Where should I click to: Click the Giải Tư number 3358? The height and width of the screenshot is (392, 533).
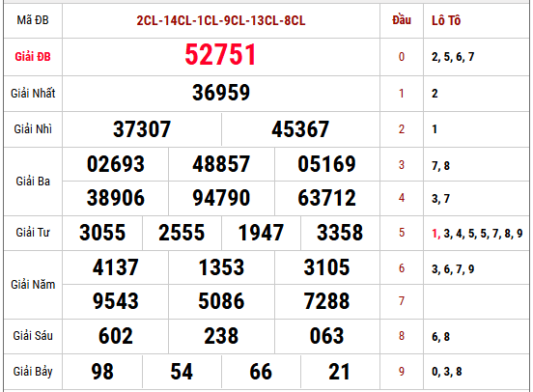click(x=340, y=233)
